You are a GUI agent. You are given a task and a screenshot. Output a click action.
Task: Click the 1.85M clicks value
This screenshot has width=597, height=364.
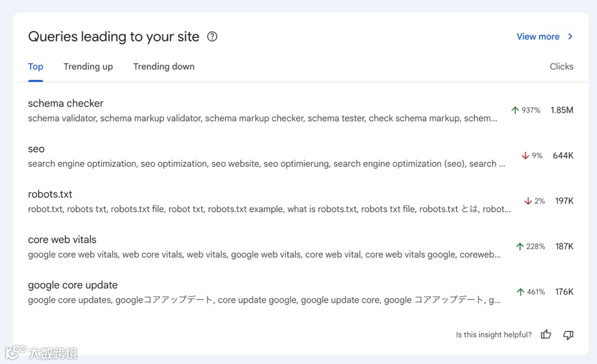562,110
